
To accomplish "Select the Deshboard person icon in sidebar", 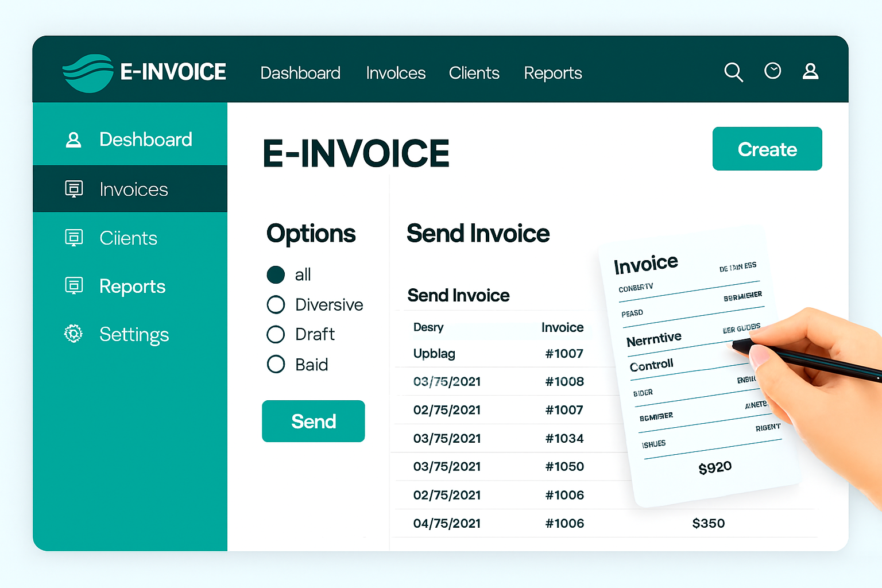I will coord(73,139).
